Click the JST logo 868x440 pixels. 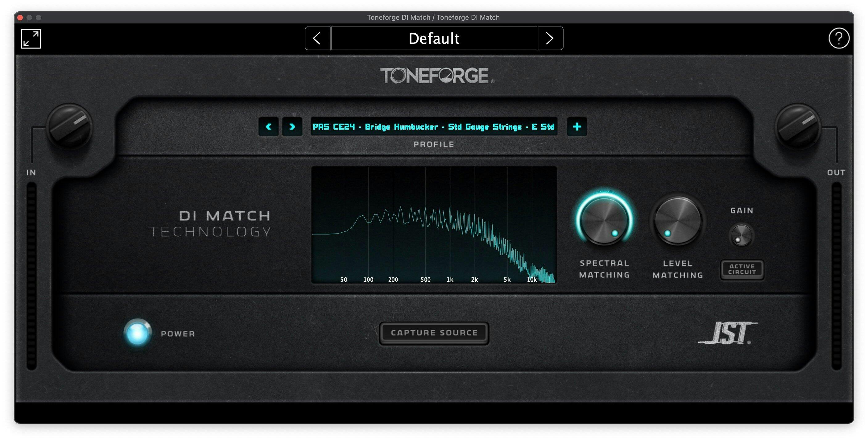pyautogui.click(x=728, y=333)
